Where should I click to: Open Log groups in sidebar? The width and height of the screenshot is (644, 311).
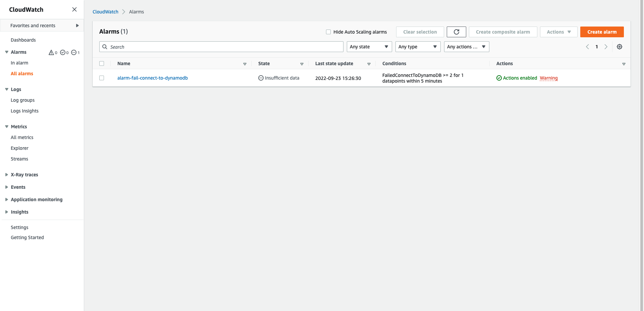22,100
